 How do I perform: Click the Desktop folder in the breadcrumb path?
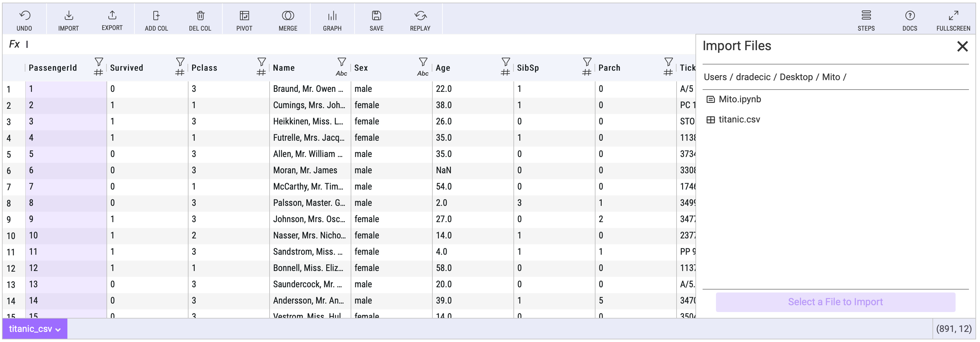[796, 77]
